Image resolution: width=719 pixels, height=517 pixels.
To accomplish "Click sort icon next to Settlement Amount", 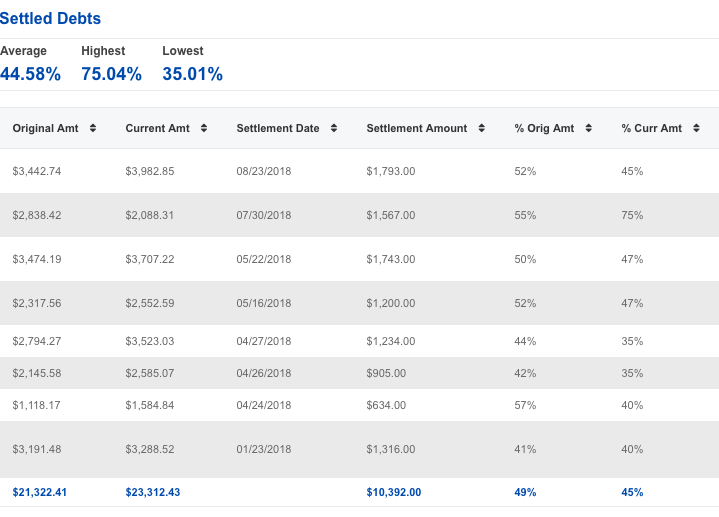I will click(482, 128).
